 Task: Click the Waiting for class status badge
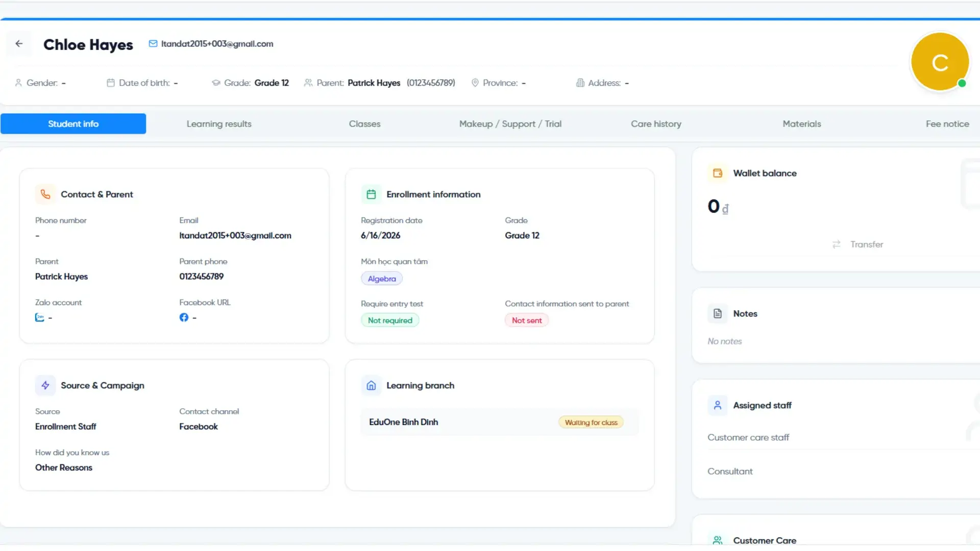point(591,422)
